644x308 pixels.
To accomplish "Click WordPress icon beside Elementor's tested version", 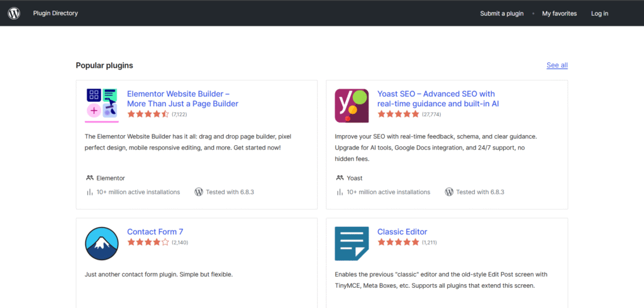I will (x=199, y=192).
